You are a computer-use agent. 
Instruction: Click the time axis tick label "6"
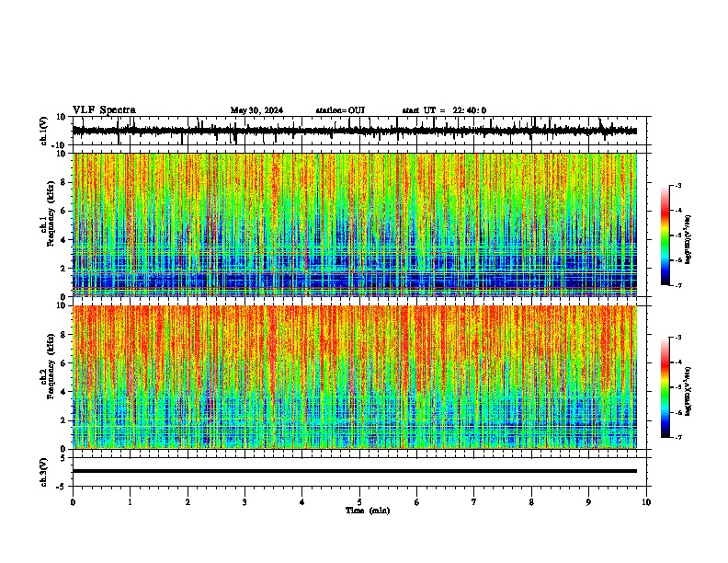click(416, 502)
